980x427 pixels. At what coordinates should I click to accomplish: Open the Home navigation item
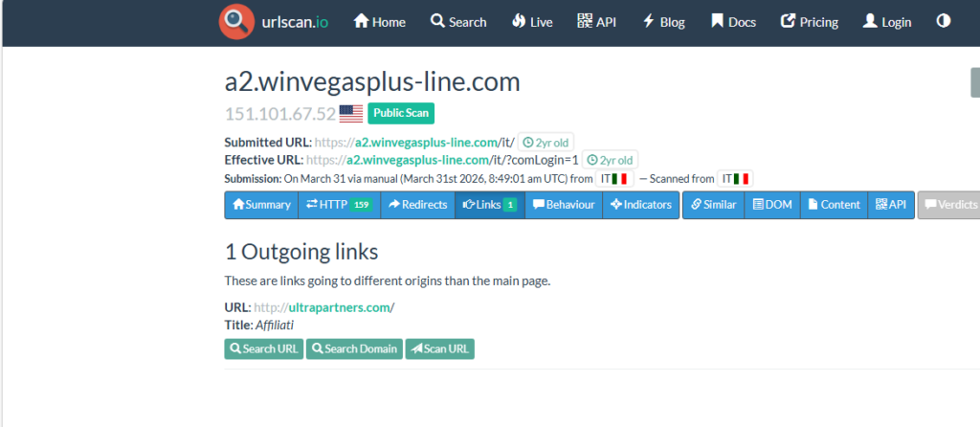pyautogui.click(x=380, y=22)
